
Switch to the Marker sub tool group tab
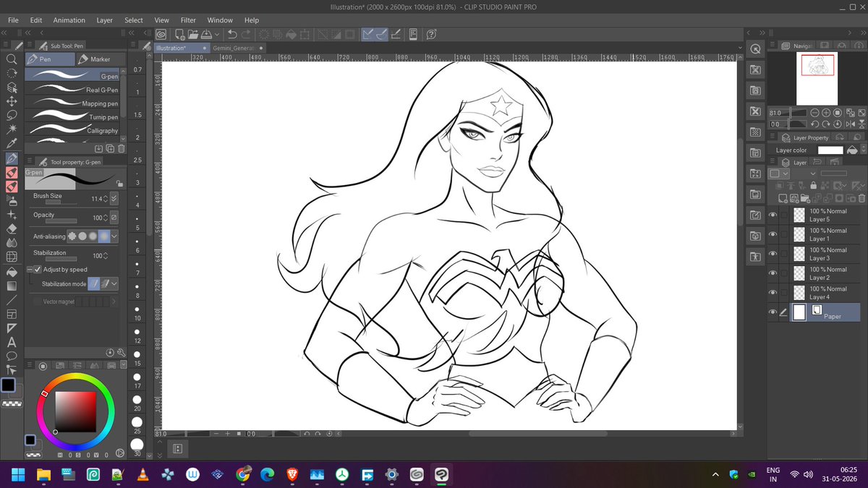pyautogui.click(x=101, y=59)
